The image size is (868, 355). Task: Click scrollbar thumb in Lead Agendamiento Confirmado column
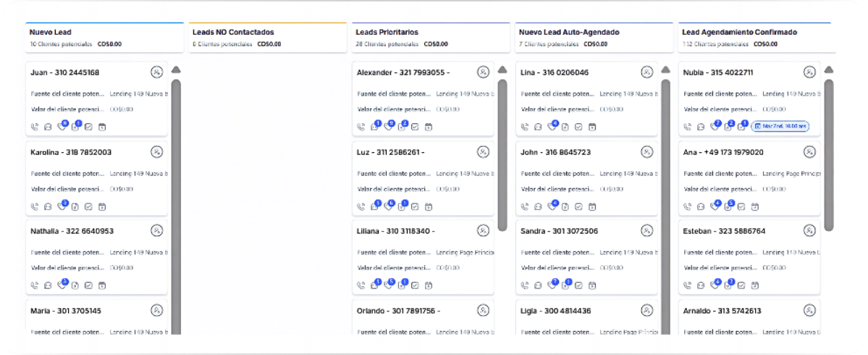[x=829, y=155]
